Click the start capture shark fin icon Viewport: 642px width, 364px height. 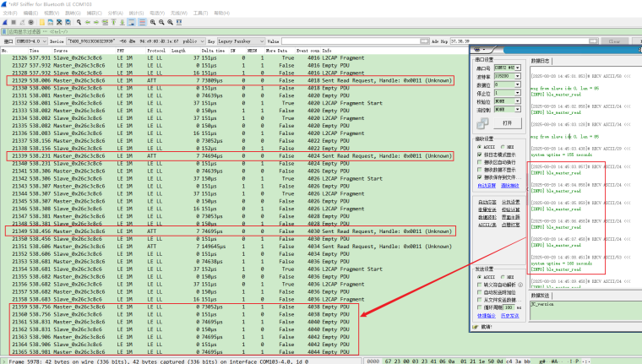[x=6, y=23]
